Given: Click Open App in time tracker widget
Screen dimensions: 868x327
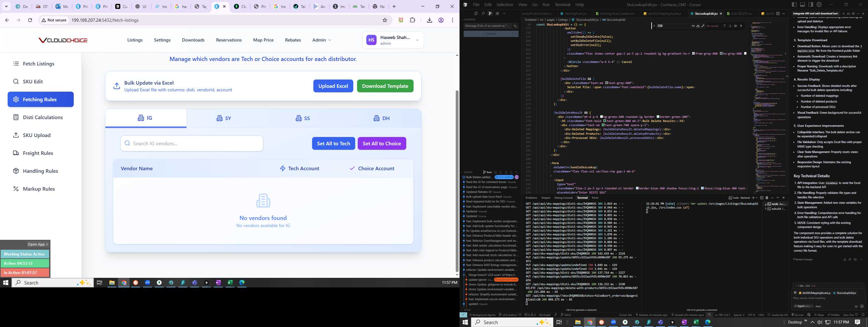Looking at the screenshot, I should click(x=38, y=244).
